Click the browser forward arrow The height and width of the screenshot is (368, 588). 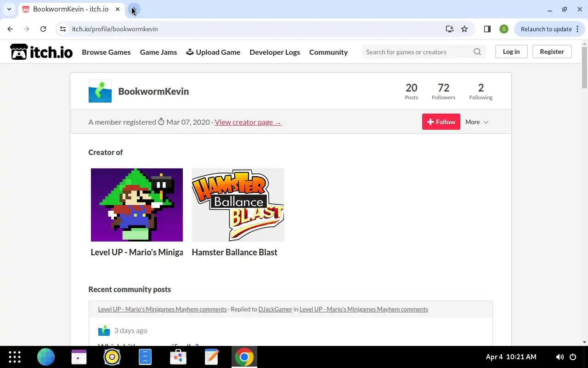(x=27, y=29)
